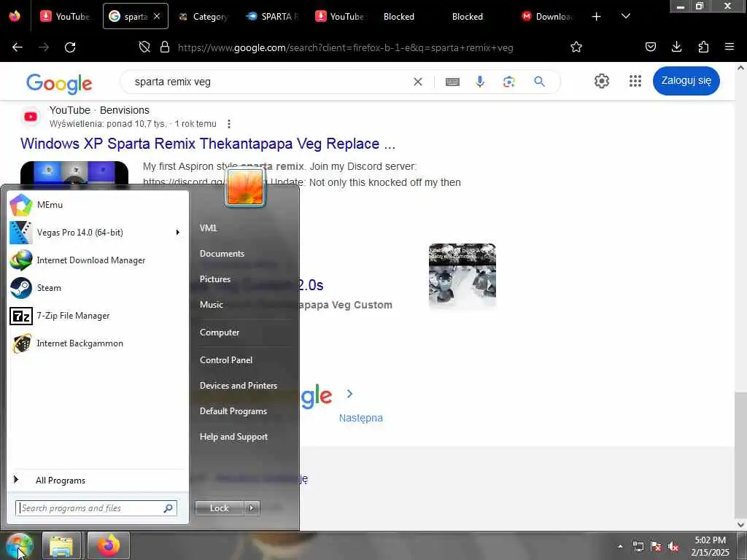Show hidden system tray icons
This screenshot has width=747, height=560.
620,547
